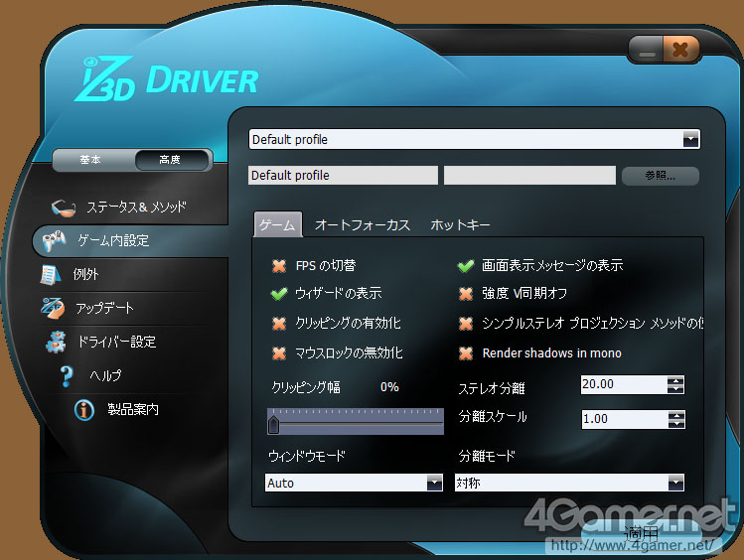Screen dimensions: 744x560
Task: Decrease 分離スケール value with down arrow
Action: 676,424
